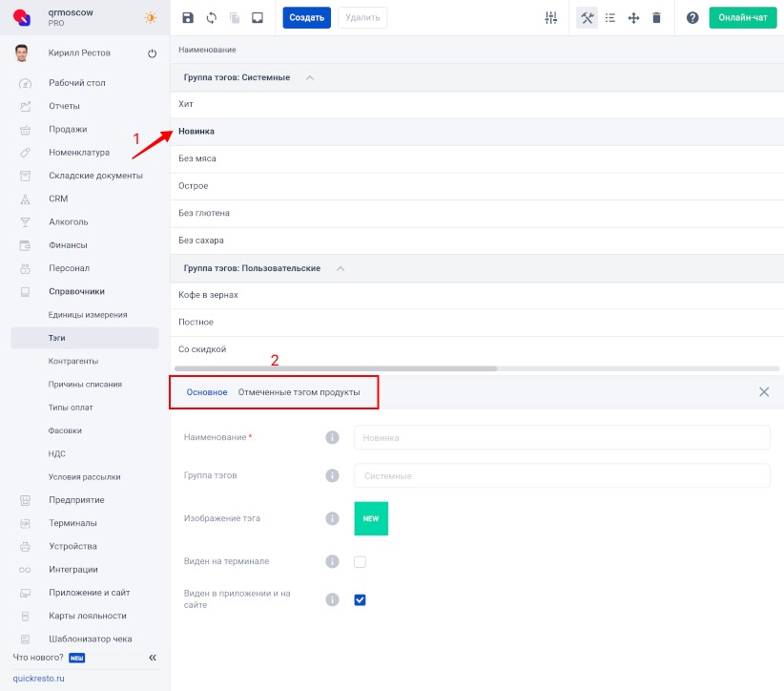This screenshot has height=691, width=784.
Task: Open help via question mark icon
Action: tap(692, 18)
